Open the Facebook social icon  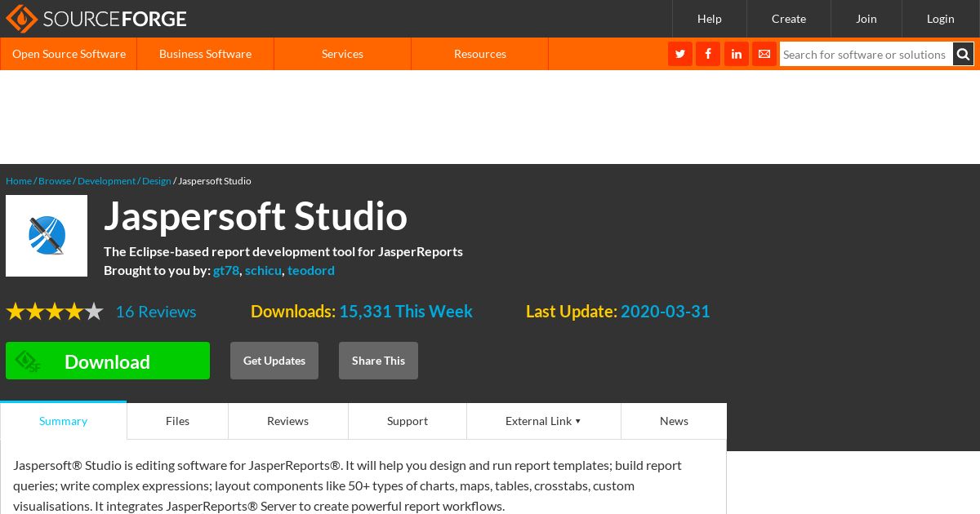click(708, 54)
